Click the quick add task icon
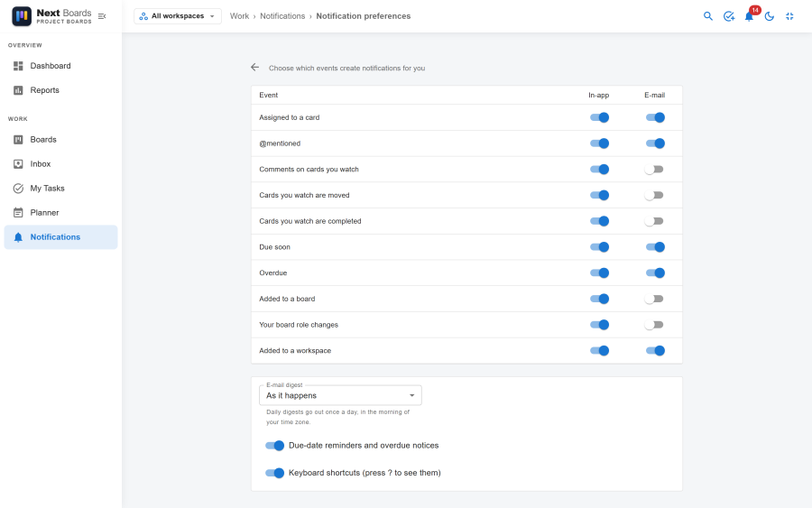812x508 pixels. tap(729, 16)
